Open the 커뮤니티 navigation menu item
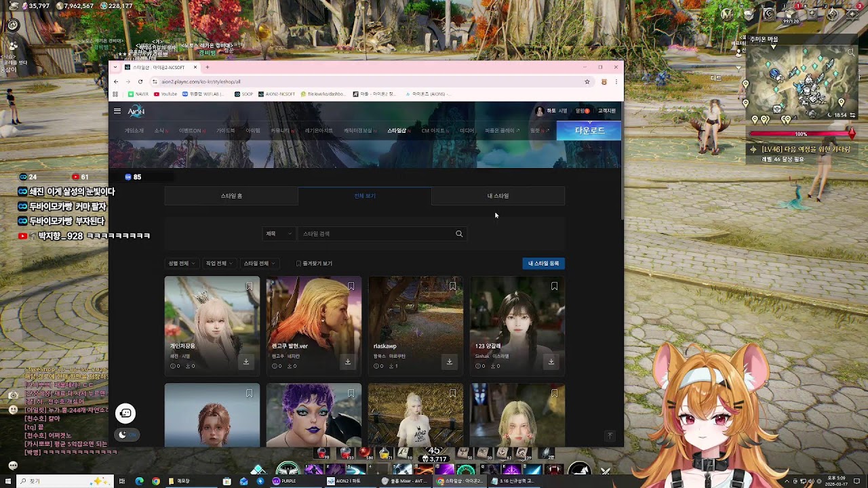Viewport: 868px width, 488px height. pos(280,131)
